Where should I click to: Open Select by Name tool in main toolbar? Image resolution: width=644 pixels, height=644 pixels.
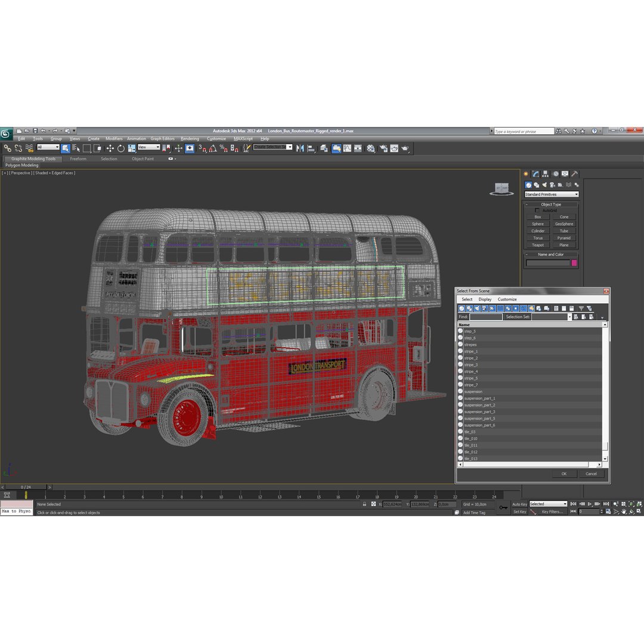click(76, 148)
